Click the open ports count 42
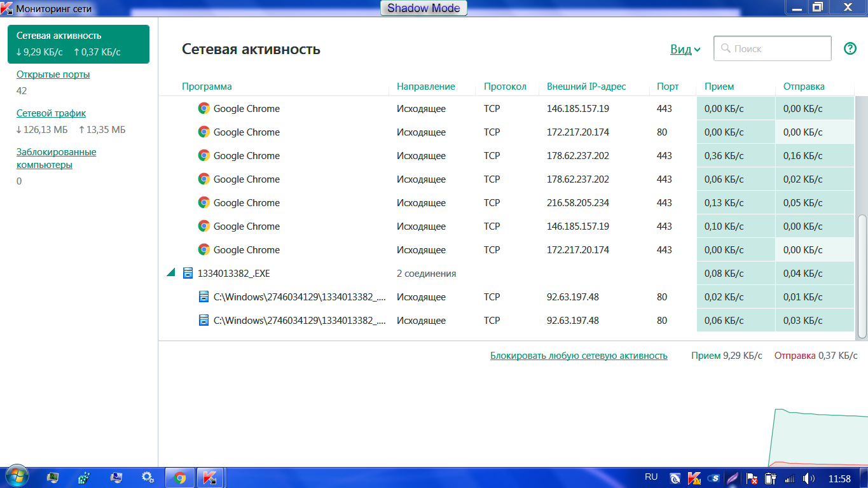The height and width of the screenshot is (488, 868). (22, 91)
